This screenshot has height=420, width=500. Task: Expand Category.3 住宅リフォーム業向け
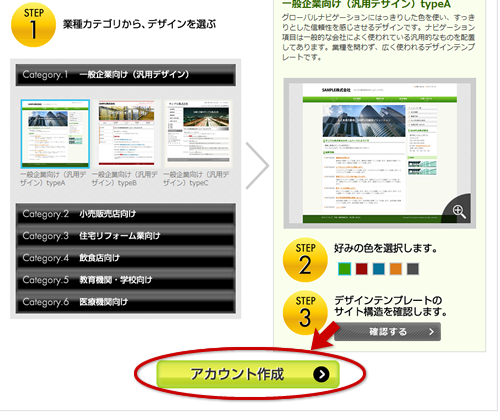(x=126, y=236)
